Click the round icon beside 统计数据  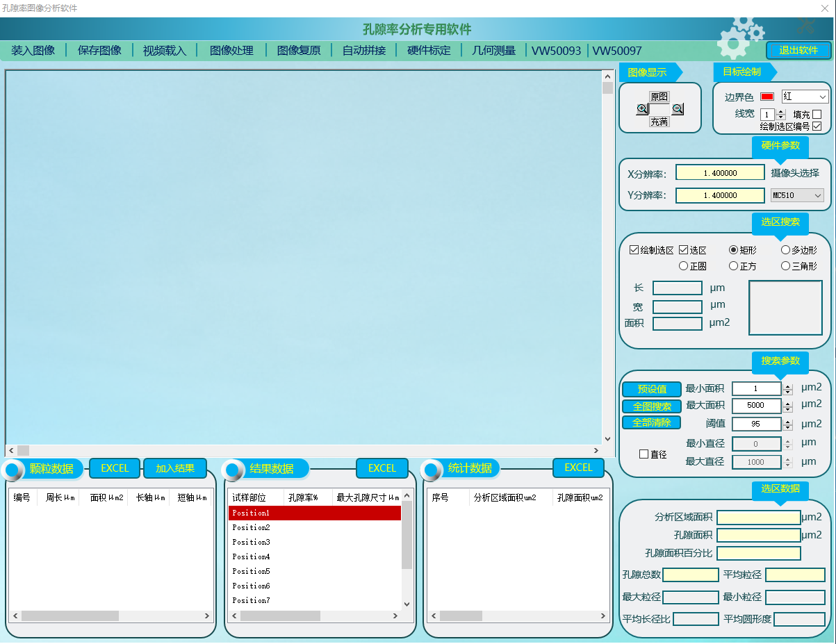tap(432, 470)
